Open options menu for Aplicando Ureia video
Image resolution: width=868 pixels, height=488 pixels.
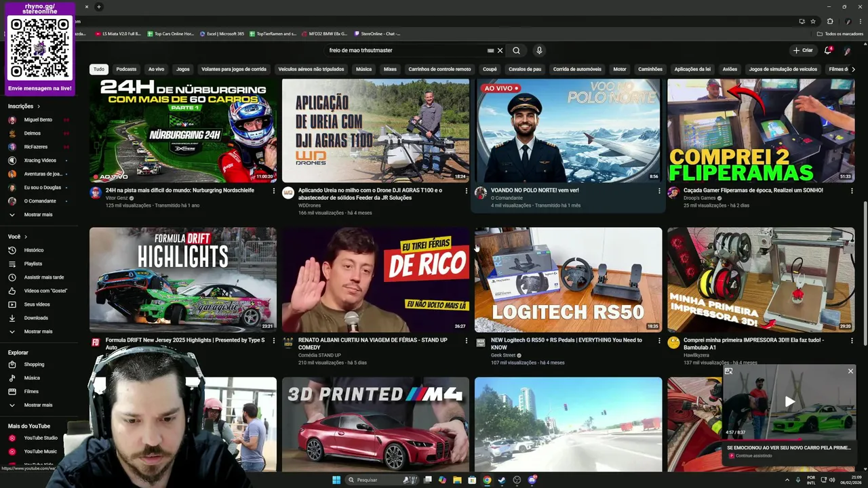(x=466, y=191)
